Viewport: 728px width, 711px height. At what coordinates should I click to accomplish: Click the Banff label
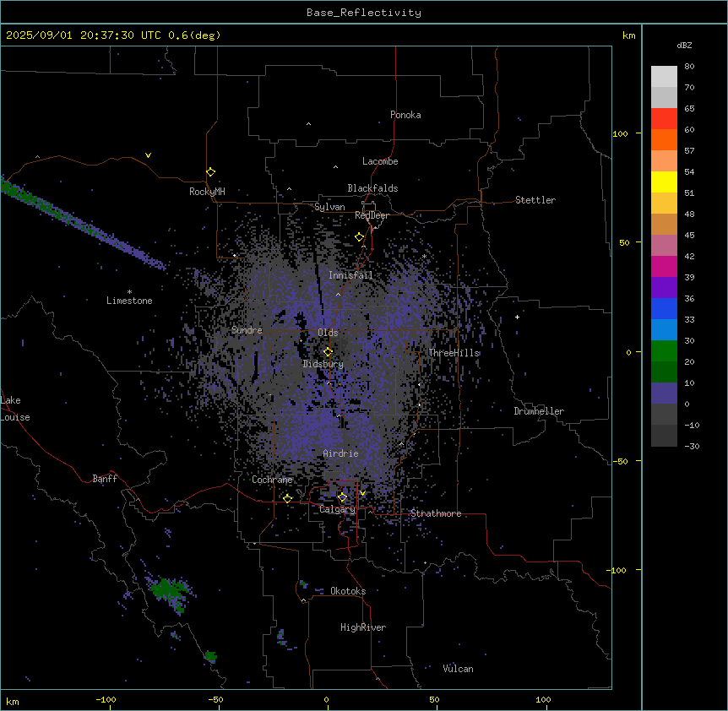pos(105,479)
